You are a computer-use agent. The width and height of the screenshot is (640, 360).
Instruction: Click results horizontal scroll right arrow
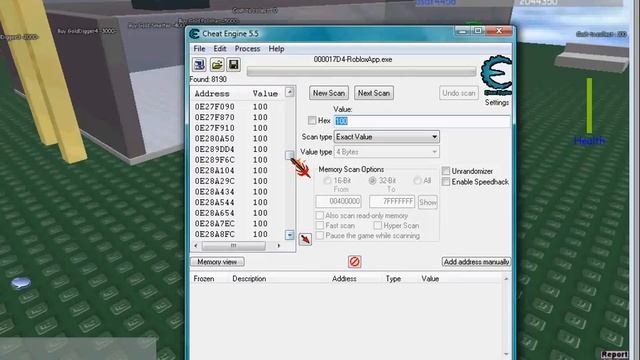point(278,246)
